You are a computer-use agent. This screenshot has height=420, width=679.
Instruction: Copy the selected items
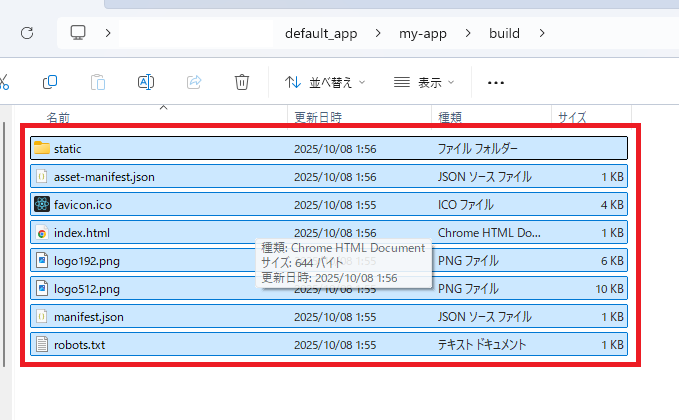(50, 82)
